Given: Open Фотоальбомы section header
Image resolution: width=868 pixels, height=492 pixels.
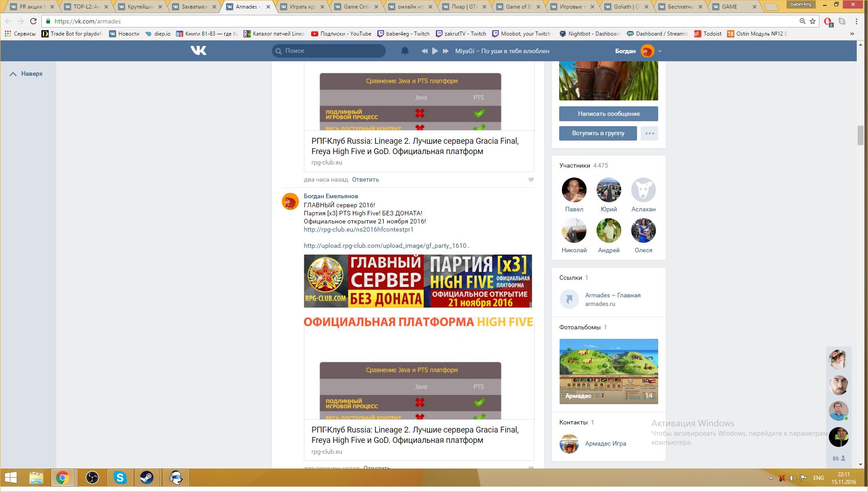Looking at the screenshot, I should click(583, 327).
